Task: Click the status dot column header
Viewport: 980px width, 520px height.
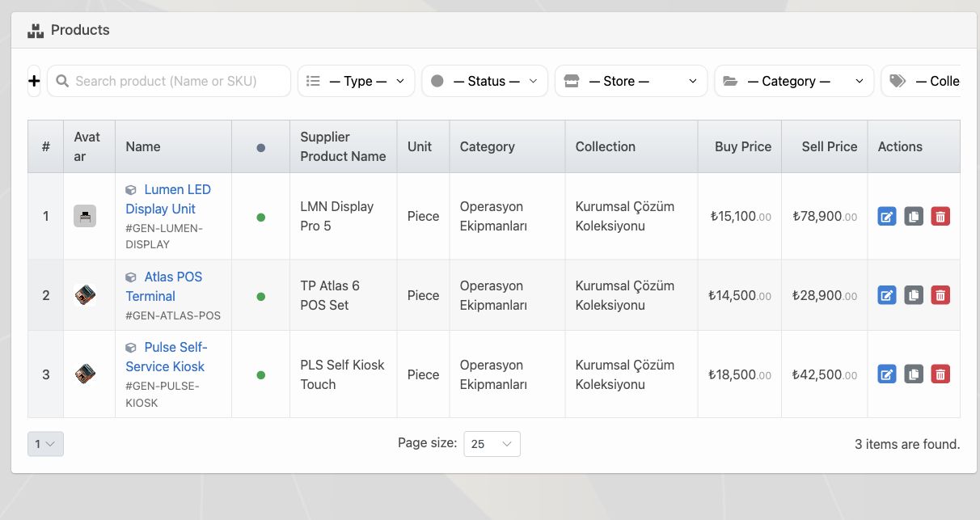Action: [x=260, y=147]
